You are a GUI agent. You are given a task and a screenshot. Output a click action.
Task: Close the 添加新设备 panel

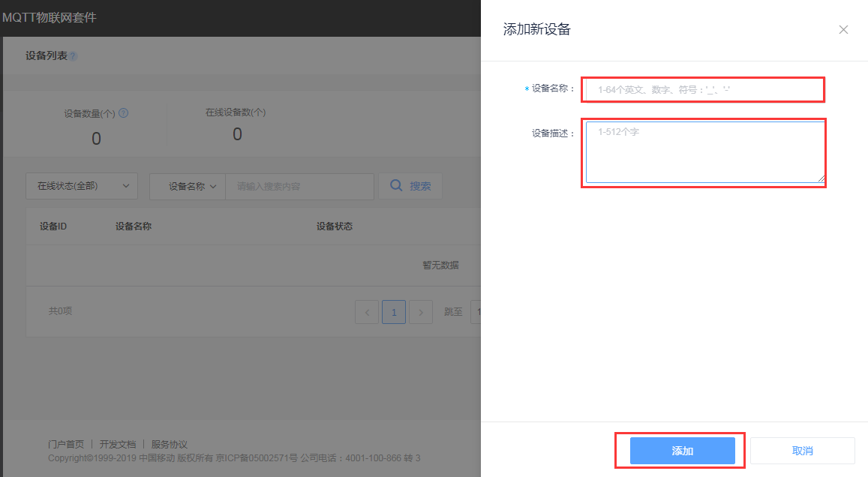tap(843, 30)
